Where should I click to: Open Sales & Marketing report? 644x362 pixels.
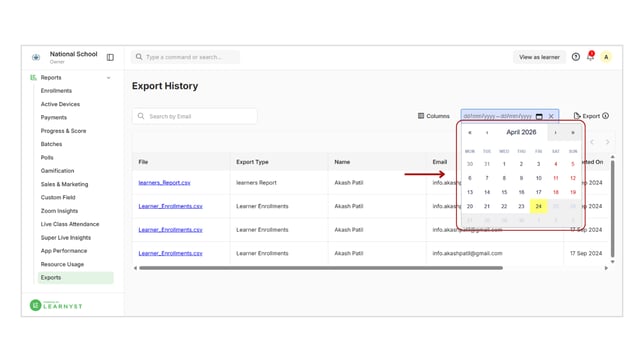tap(64, 184)
